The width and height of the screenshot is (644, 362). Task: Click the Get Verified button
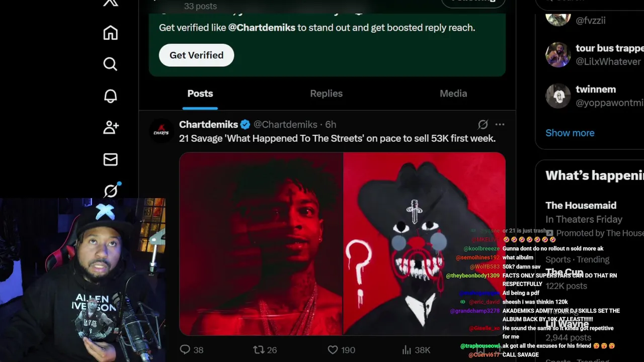(196, 55)
